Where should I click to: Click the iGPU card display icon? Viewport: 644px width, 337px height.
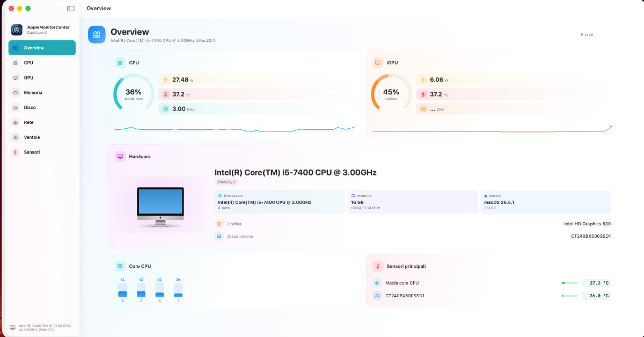pyautogui.click(x=378, y=63)
